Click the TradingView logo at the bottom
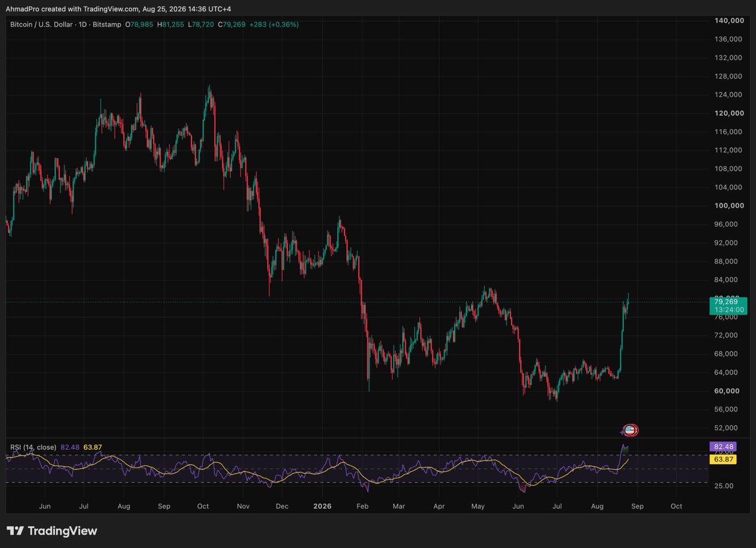 (52, 531)
